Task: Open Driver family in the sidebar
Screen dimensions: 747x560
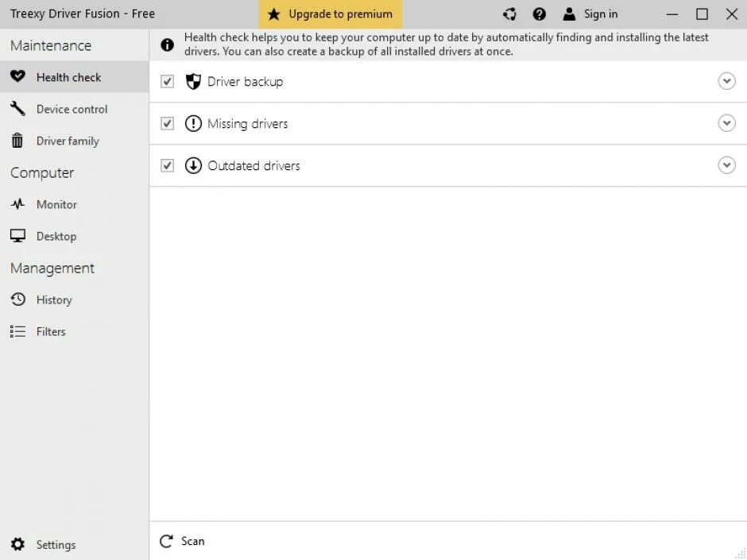Action: click(x=75, y=141)
